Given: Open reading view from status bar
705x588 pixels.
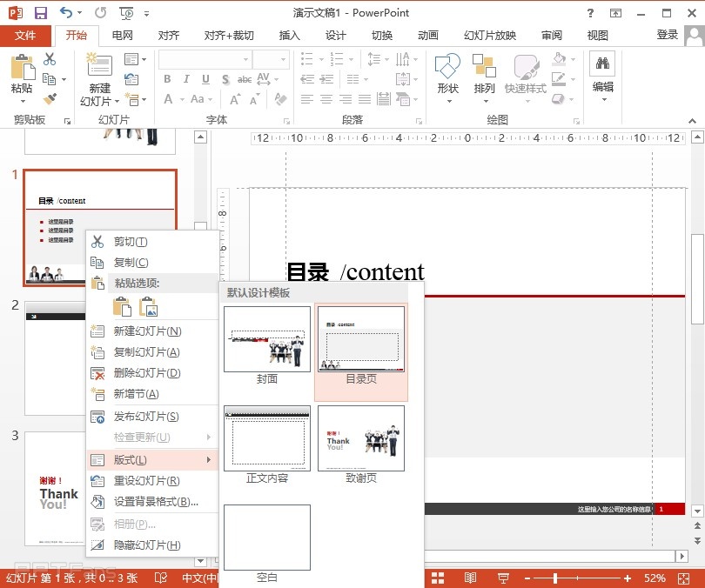Looking at the screenshot, I should pos(470,578).
